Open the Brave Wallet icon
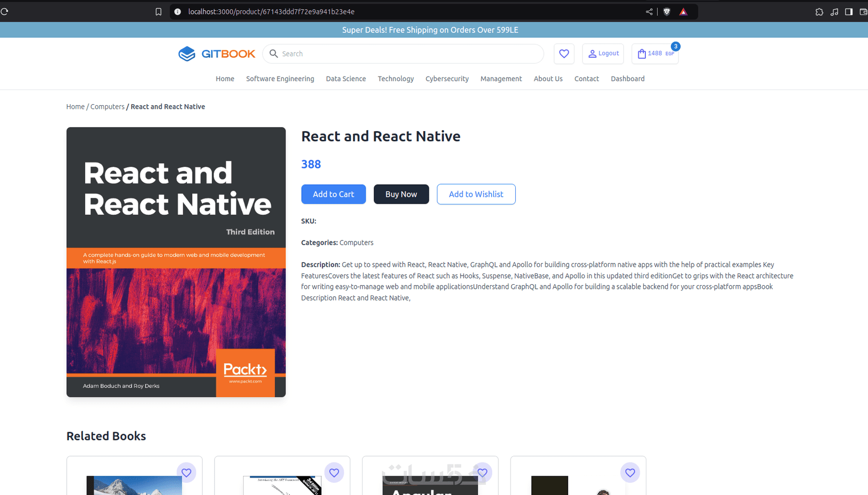The height and width of the screenshot is (495, 868). [x=863, y=12]
